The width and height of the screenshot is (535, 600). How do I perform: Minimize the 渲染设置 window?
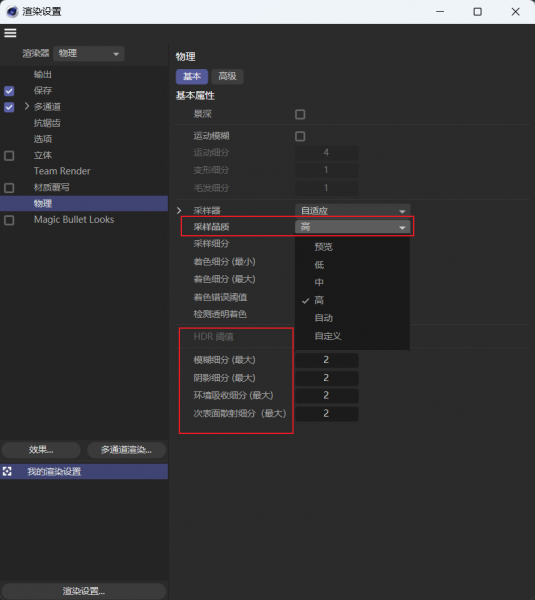click(x=440, y=12)
